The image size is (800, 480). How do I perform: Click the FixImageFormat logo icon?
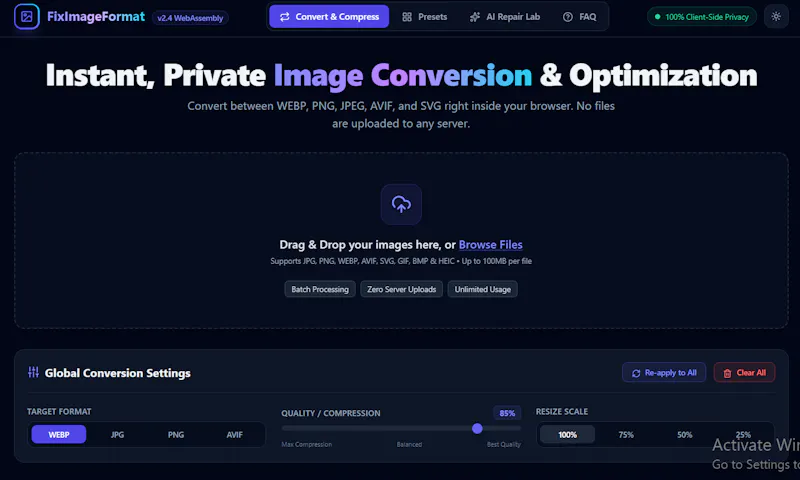coord(27,17)
